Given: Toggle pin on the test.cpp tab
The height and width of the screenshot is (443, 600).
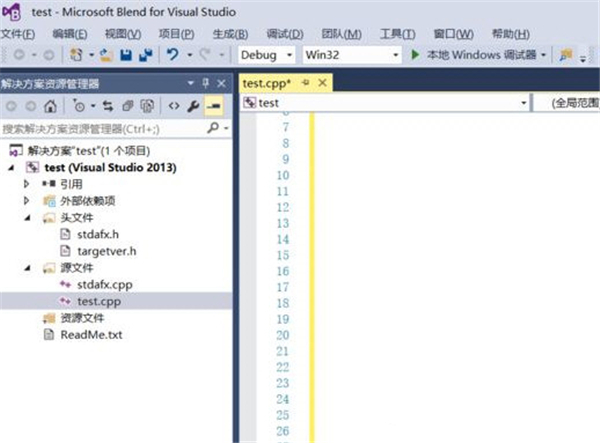Looking at the screenshot, I should coord(307,82).
